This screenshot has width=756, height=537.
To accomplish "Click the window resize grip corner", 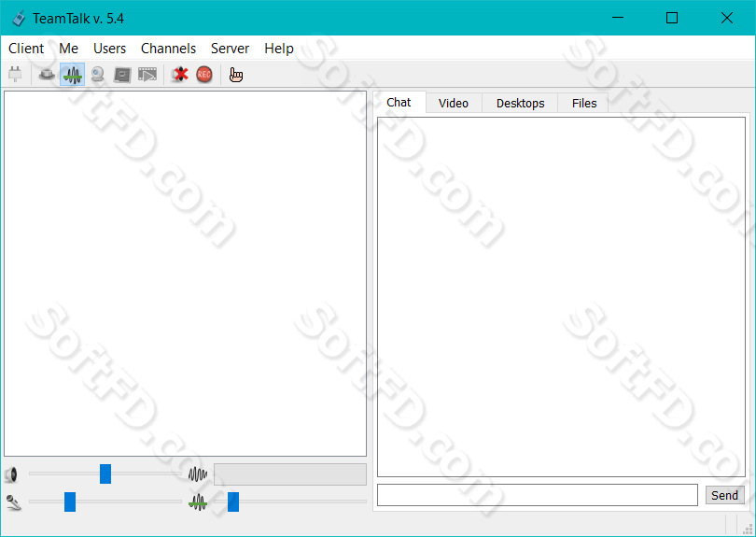I will point(749,529).
